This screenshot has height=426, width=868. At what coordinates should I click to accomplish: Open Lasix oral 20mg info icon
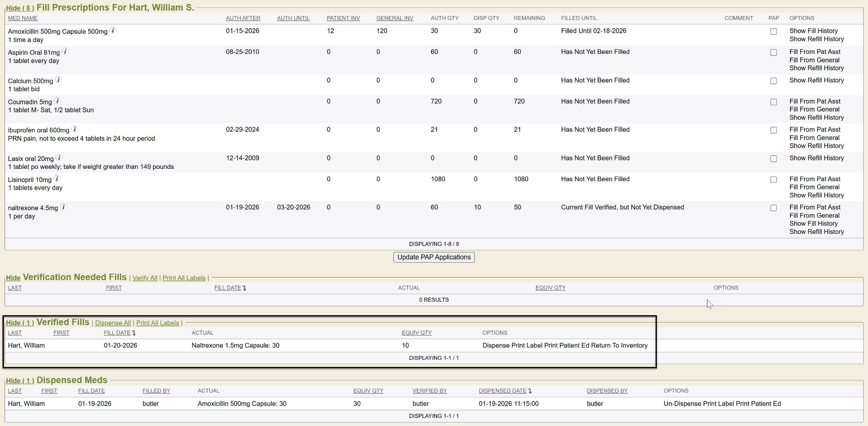59,157
